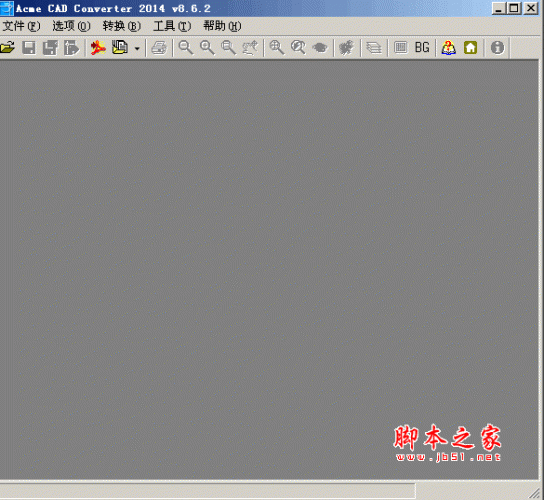Minimize the Acme CAD Converter window

[498, 8]
